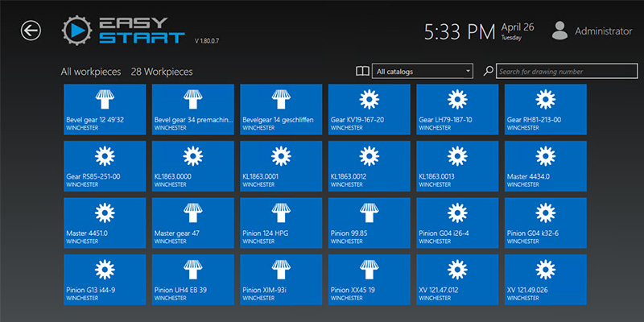This screenshot has width=644, height=322.
Task: Click the bevel icon on Pinion 99.85
Action: click(369, 213)
